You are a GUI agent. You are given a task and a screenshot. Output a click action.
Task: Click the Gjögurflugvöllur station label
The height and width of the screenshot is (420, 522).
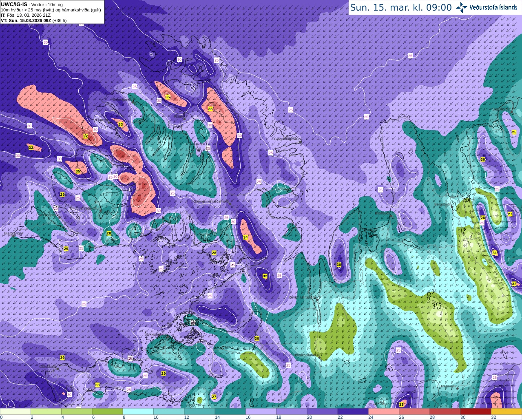[x=287, y=139]
